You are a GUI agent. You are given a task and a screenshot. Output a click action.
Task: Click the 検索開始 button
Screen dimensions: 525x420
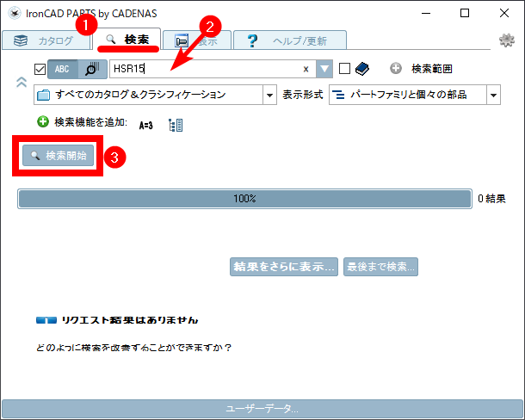(x=58, y=156)
